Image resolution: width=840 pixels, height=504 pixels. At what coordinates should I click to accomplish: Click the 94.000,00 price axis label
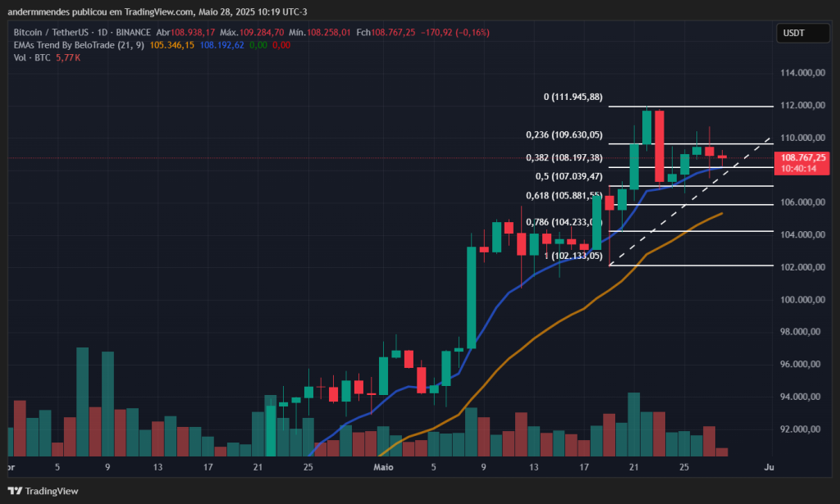pos(801,397)
